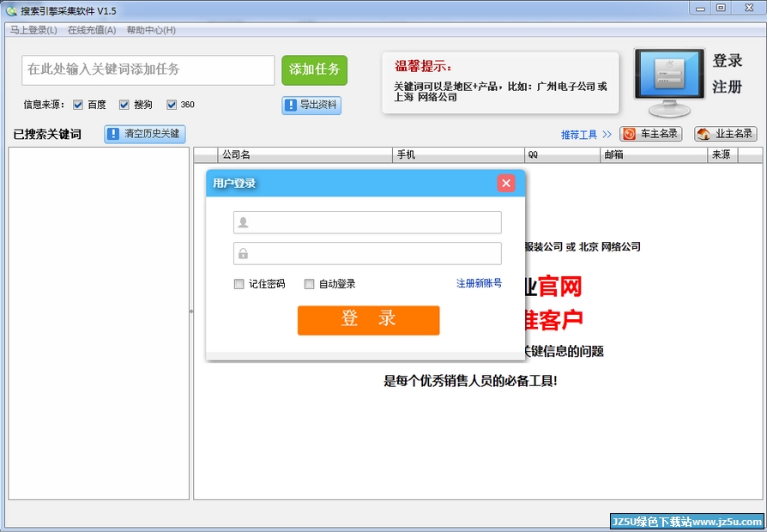The height and width of the screenshot is (532, 767).
Task: Open the 在线充值(A) menu
Action: pyautogui.click(x=92, y=30)
